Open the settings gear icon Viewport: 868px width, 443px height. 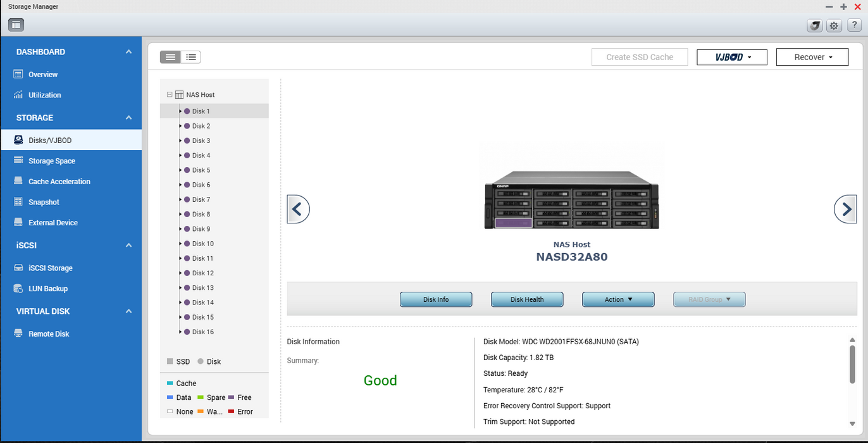tap(834, 25)
